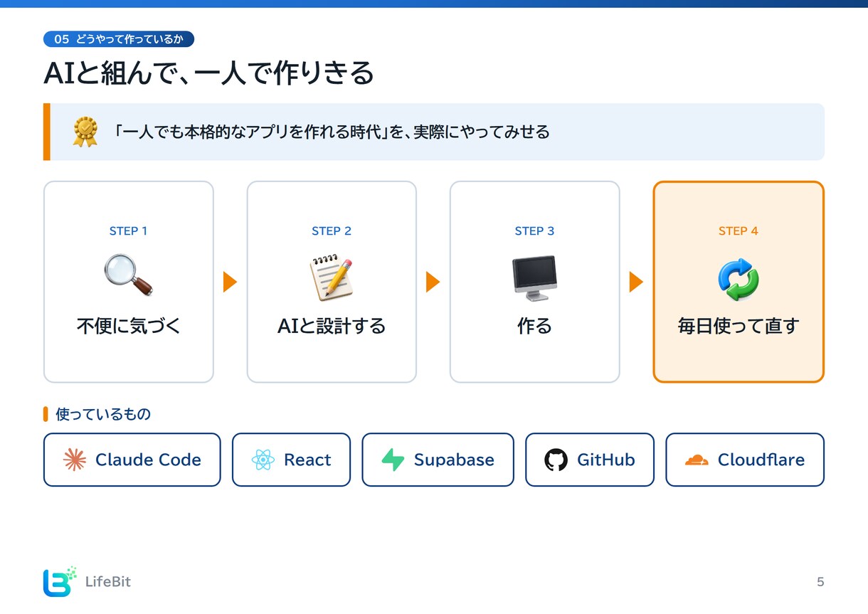Click the STEP 3 label

[534, 231]
